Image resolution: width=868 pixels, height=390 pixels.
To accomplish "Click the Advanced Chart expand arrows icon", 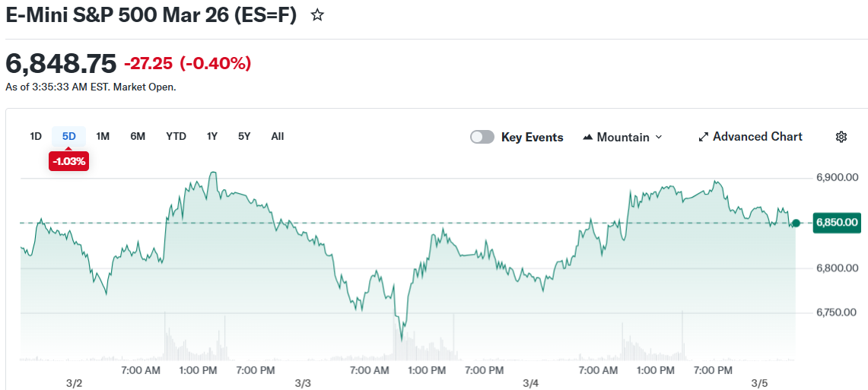I will (704, 137).
